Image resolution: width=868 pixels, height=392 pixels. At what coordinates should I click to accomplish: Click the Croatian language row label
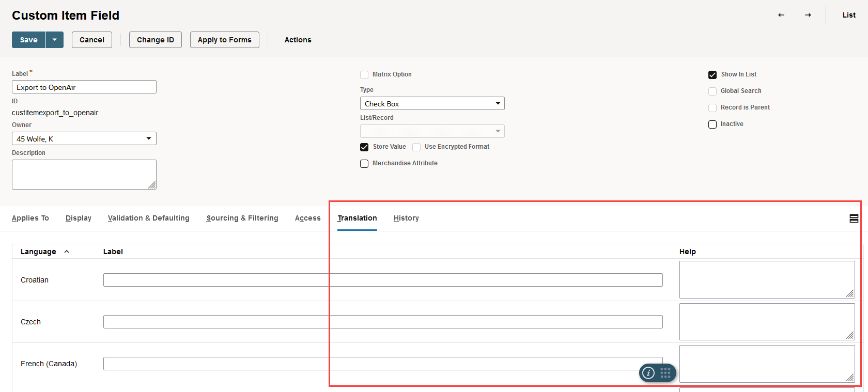tap(35, 280)
